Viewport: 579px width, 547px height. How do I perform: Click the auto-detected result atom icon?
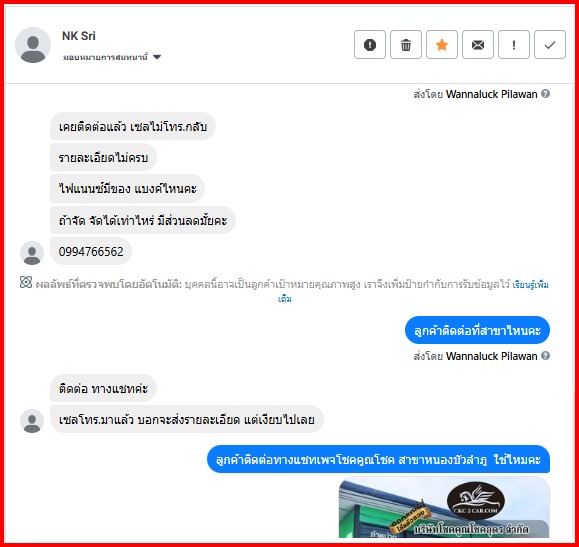26,283
